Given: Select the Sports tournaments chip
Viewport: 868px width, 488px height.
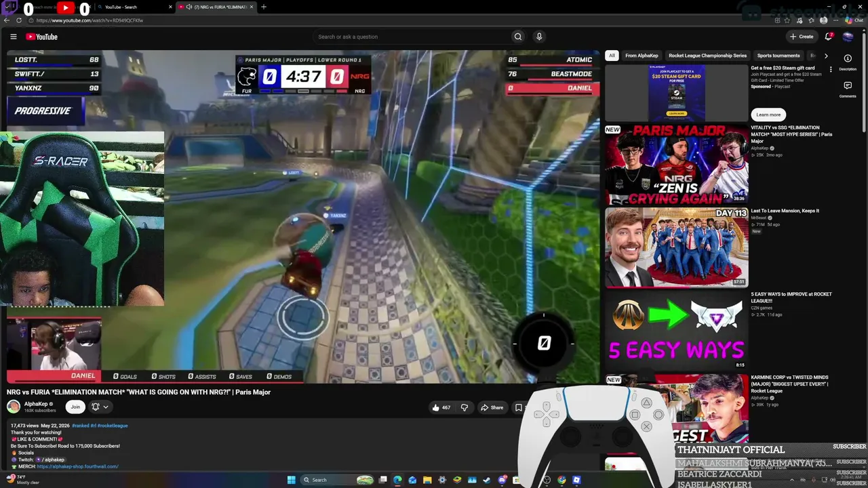Looking at the screenshot, I should pyautogui.click(x=778, y=56).
